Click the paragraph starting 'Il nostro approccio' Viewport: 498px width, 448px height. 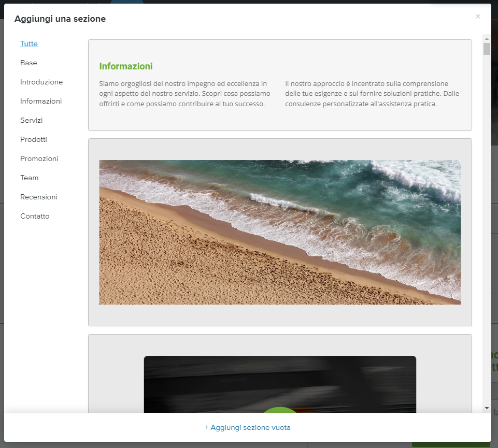coord(372,94)
